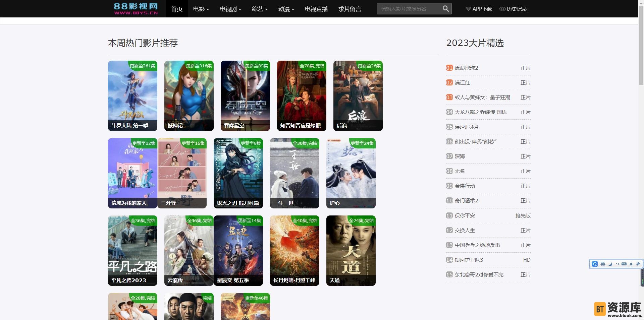Open 吞噬星空 poster

245,96
